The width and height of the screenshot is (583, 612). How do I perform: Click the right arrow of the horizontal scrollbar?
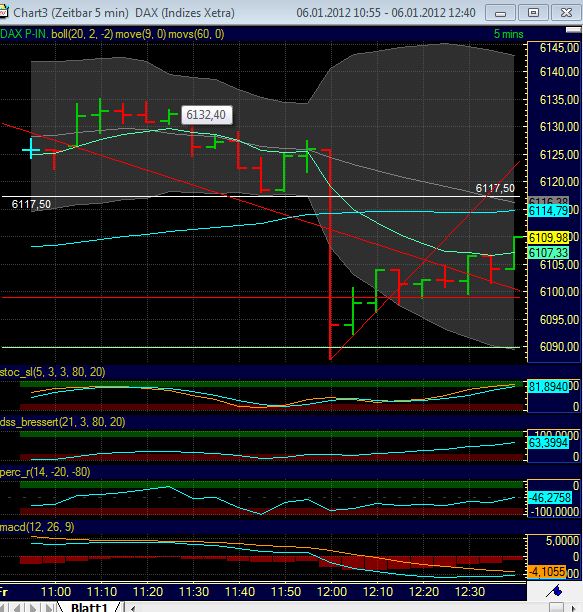[x=574, y=608]
